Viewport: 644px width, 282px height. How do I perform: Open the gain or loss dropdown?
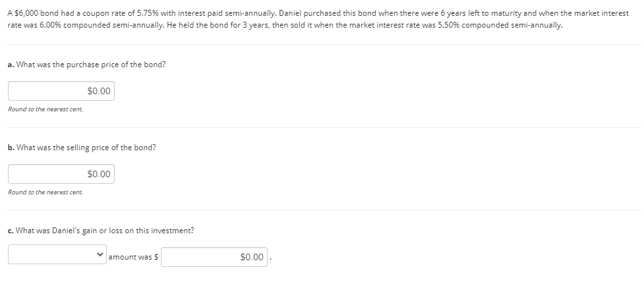click(x=57, y=257)
